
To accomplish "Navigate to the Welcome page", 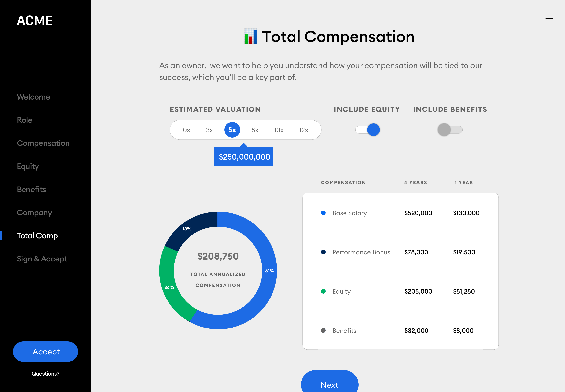I will [33, 97].
